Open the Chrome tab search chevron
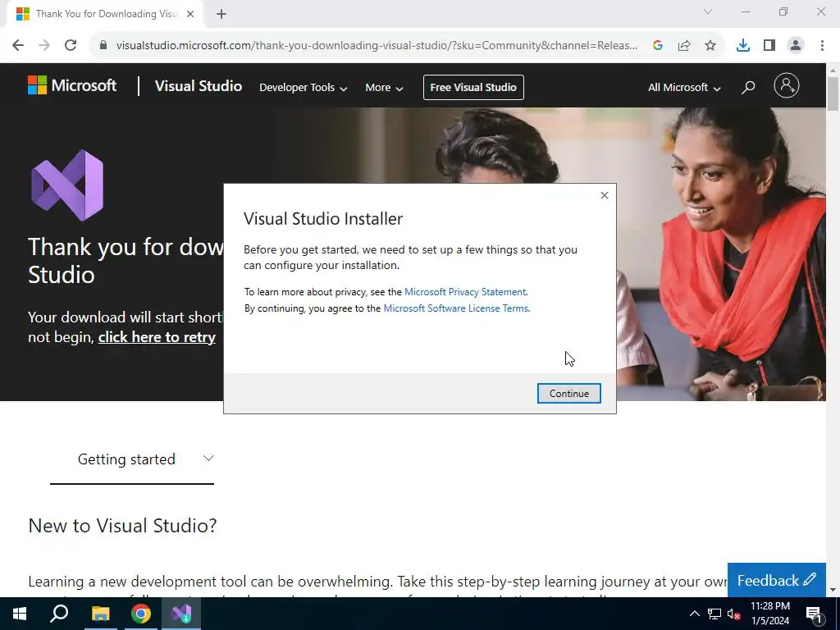Viewport: 840px width, 630px height. pyautogui.click(x=708, y=11)
